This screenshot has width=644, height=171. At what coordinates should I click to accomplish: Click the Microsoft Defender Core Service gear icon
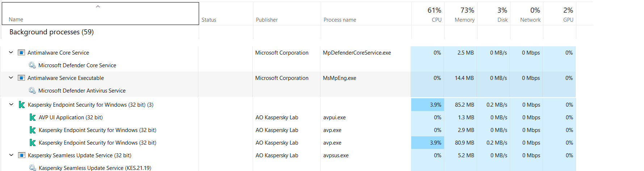[x=32, y=65]
